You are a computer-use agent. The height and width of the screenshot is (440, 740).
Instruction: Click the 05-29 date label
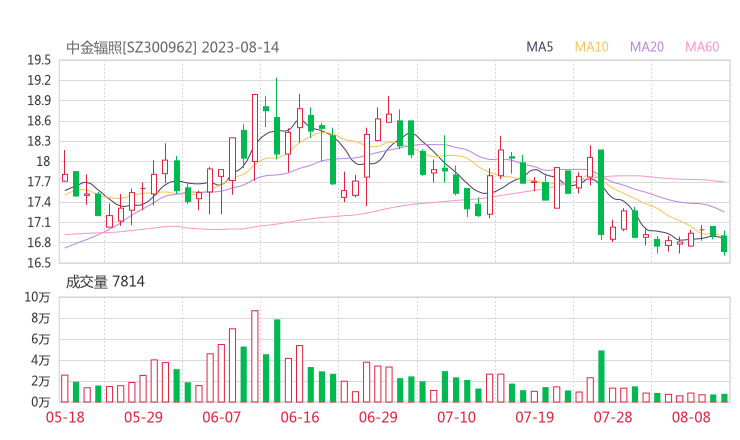(143, 417)
